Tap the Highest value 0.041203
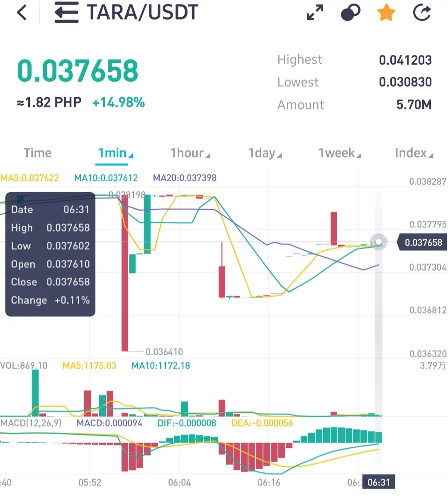Viewport: 448px width, 498px height. (x=405, y=60)
